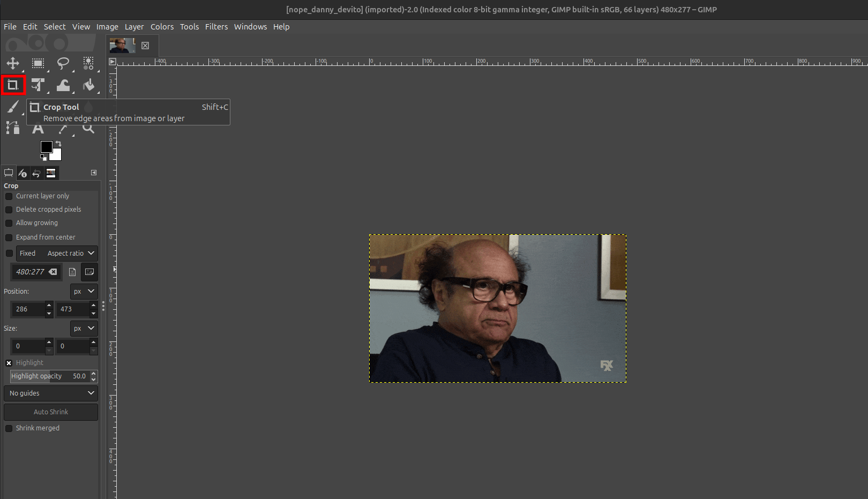Select the Text tool

click(38, 129)
